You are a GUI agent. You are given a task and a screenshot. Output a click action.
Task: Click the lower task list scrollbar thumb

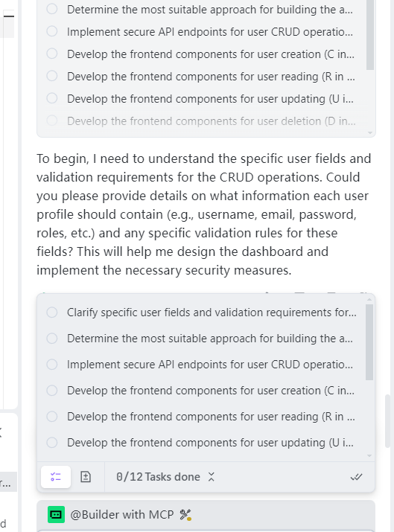point(369,342)
